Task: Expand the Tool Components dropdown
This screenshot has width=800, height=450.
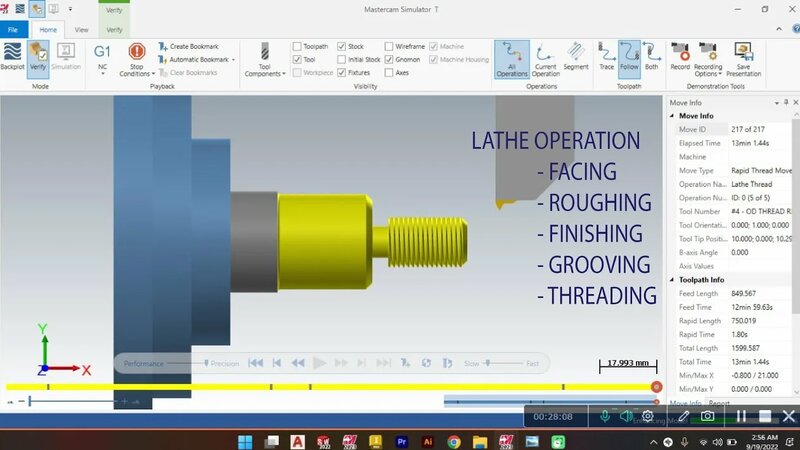Action: click(284, 74)
